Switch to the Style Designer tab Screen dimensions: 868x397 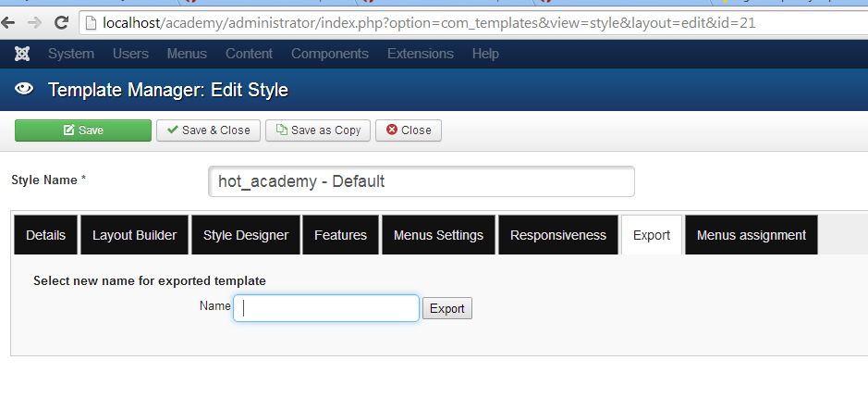(246, 235)
